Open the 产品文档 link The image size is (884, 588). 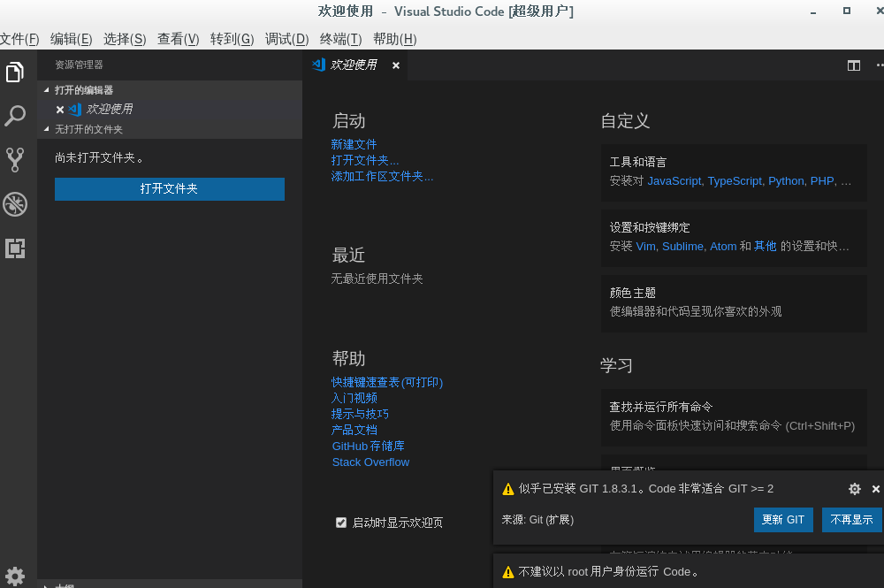point(354,430)
